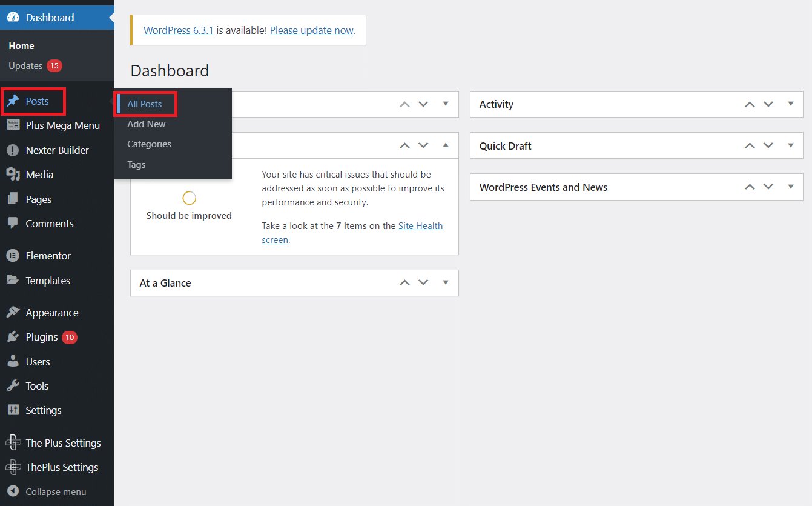Click the ThePlus Settings icon

tap(13, 467)
